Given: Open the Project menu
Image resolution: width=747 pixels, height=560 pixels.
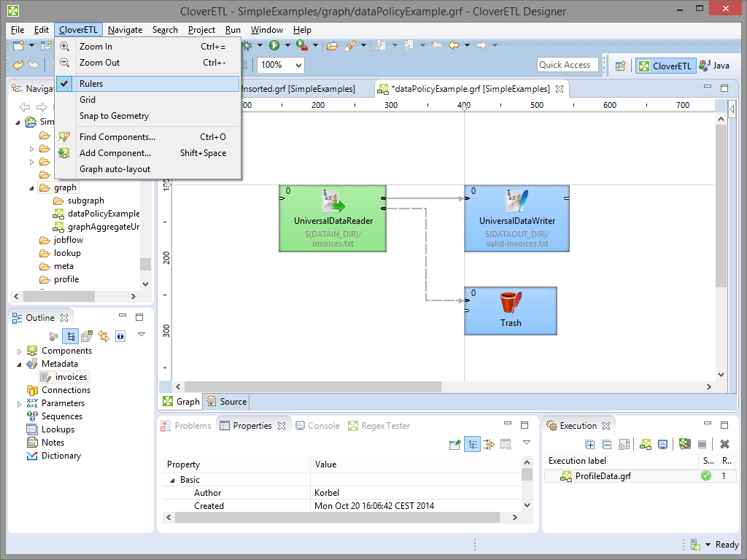Looking at the screenshot, I should click(x=201, y=29).
